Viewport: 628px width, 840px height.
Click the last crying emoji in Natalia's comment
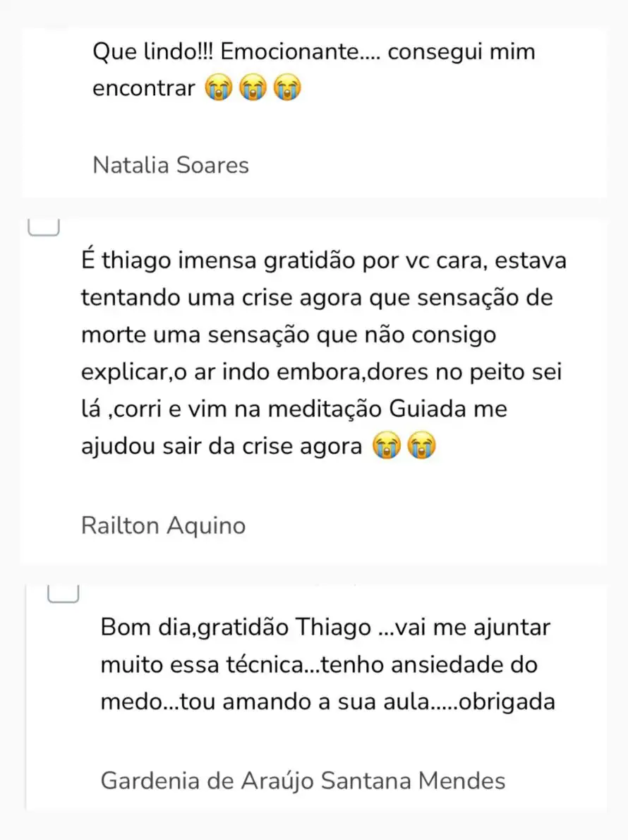click(x=286, y=90)
